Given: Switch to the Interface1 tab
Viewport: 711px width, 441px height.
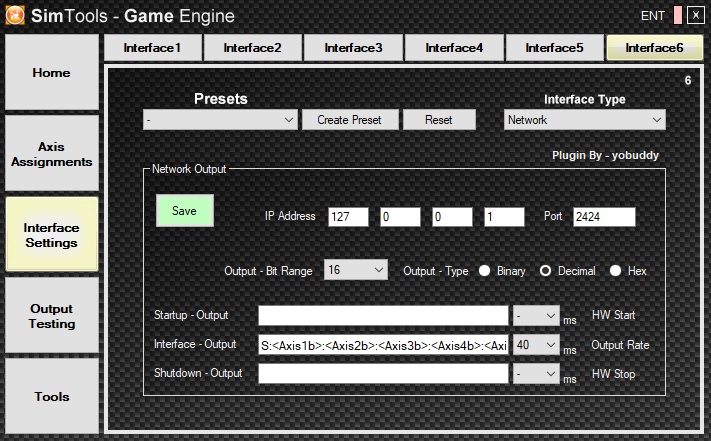Looking at the screenshot, I should (x=152, y=48).
